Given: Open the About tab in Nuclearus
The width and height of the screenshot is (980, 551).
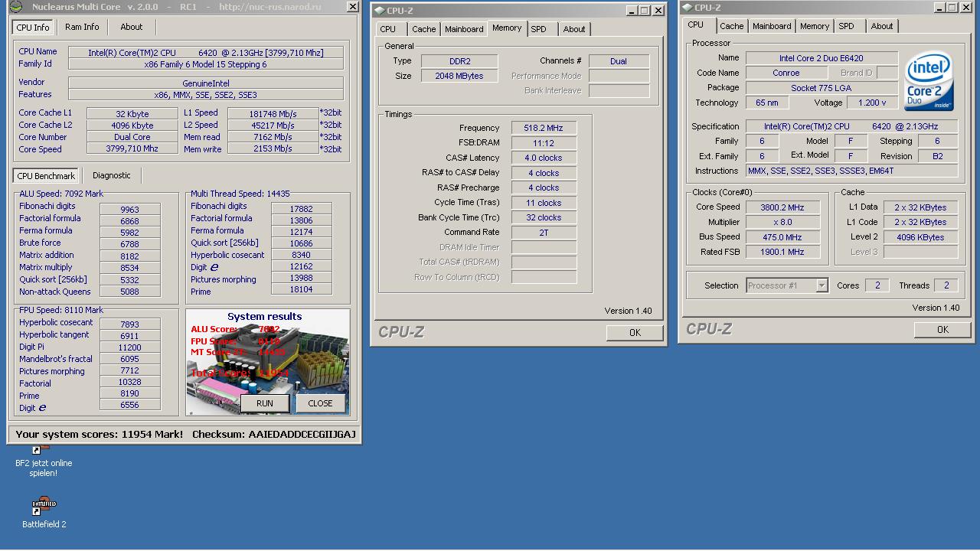Looking at the screenshot, I should tap(131, 27).
